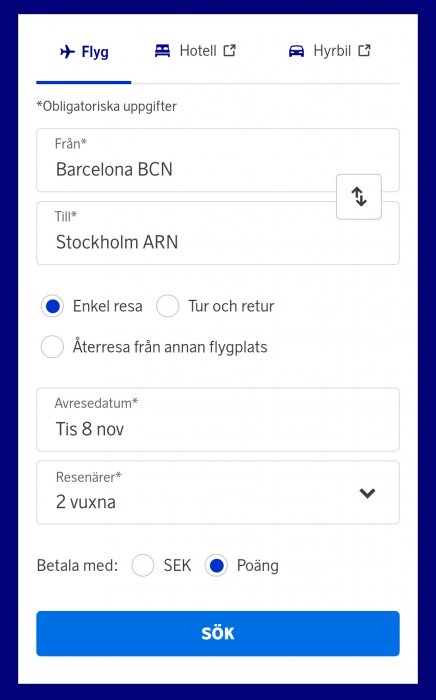436x700 pixels.
Task: Choose Återresa från annan flygplats option
Action: pos(52,347)
